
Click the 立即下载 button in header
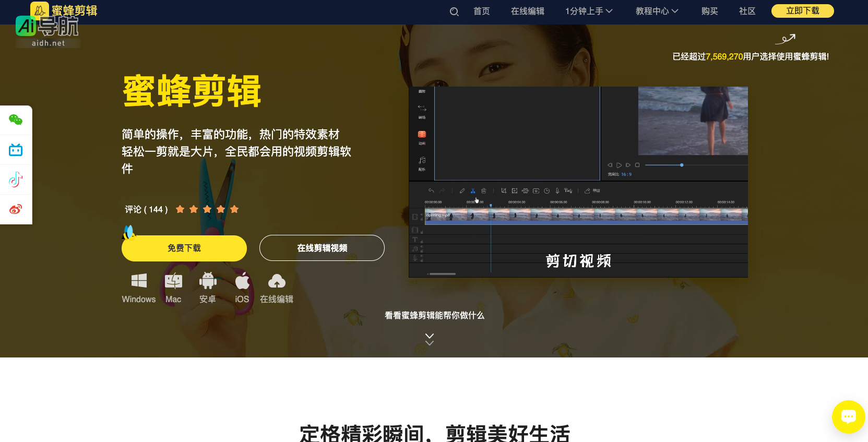point(802,11)
